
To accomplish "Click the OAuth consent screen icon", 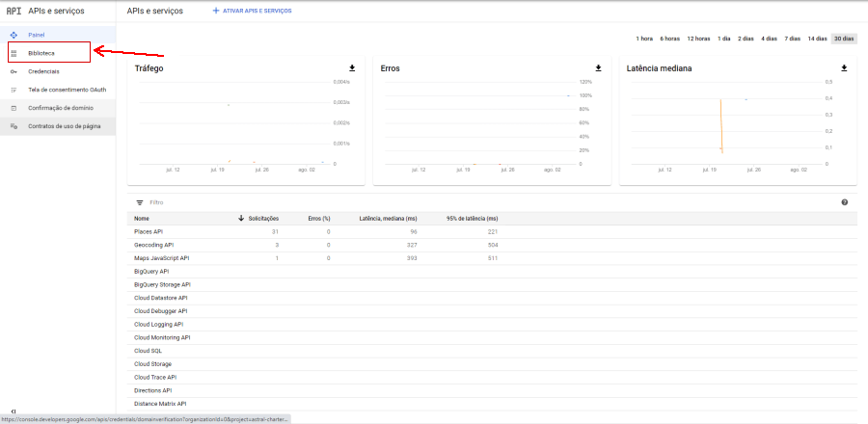I will (x=14, y=90).
